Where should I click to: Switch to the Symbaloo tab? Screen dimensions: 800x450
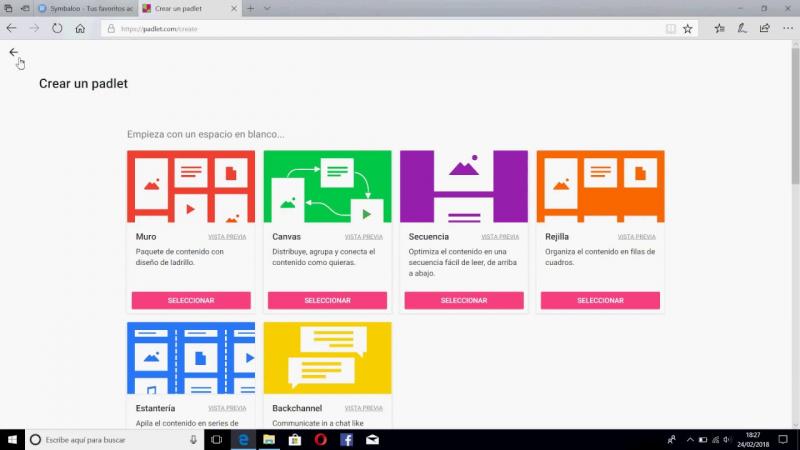[87, 9]
